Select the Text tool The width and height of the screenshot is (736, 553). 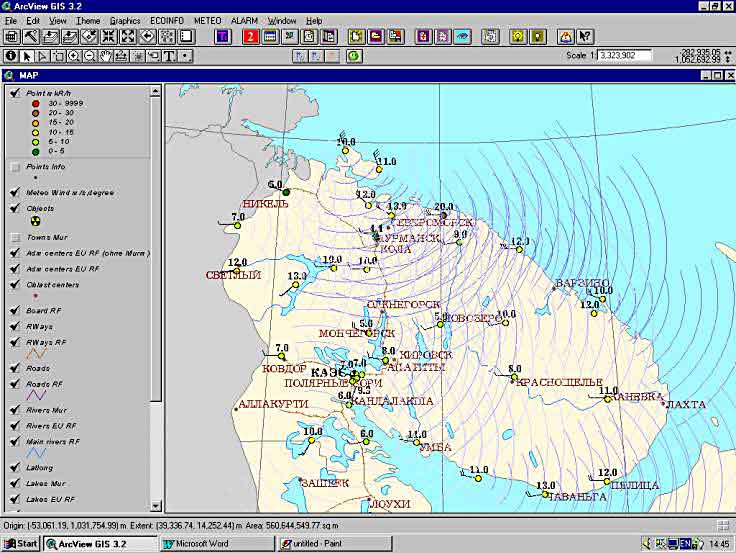pos(169,56)
